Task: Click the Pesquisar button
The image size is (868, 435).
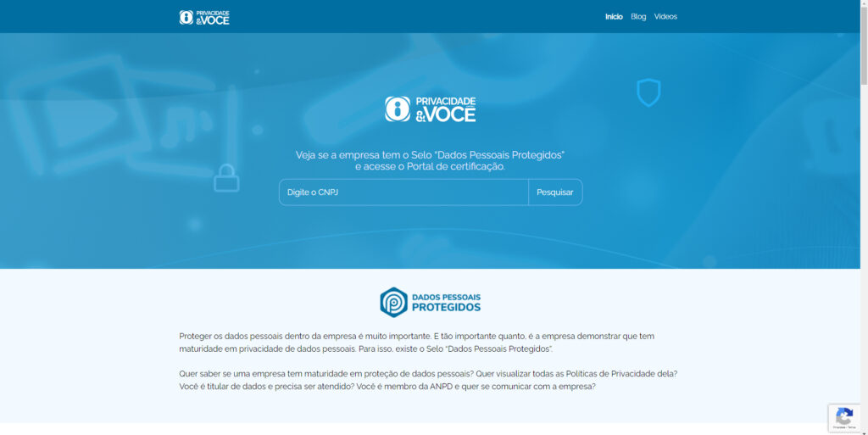Action: [x=554, y=192]
